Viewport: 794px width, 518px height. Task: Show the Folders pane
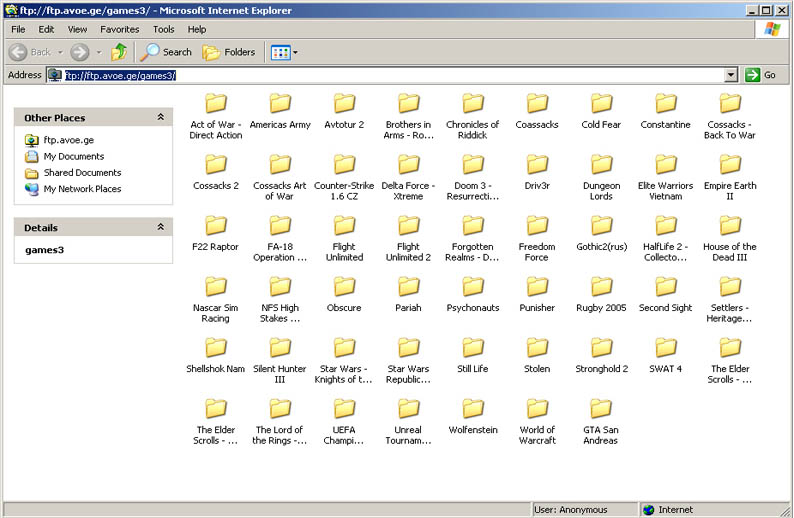tap(229, 52)
